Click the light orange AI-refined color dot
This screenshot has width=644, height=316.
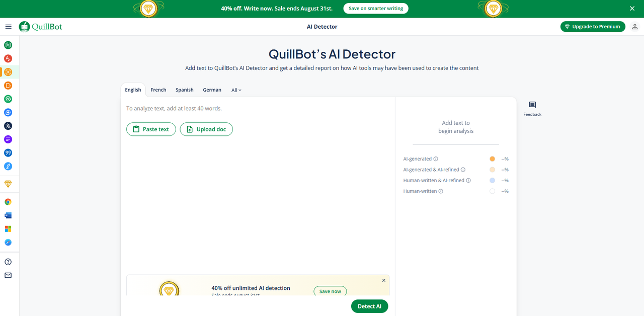pos(492,170)
